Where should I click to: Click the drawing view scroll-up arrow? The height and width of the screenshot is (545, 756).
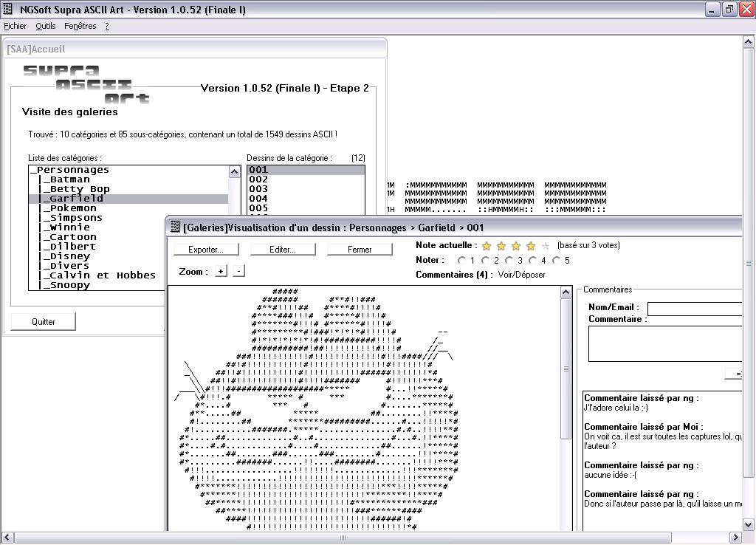point(566,292)
